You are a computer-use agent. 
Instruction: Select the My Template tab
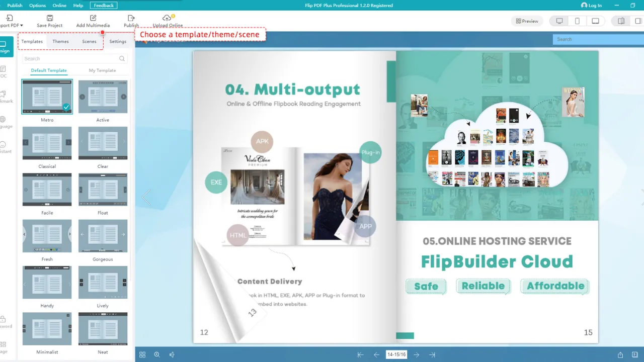click(x=102, y=70)
